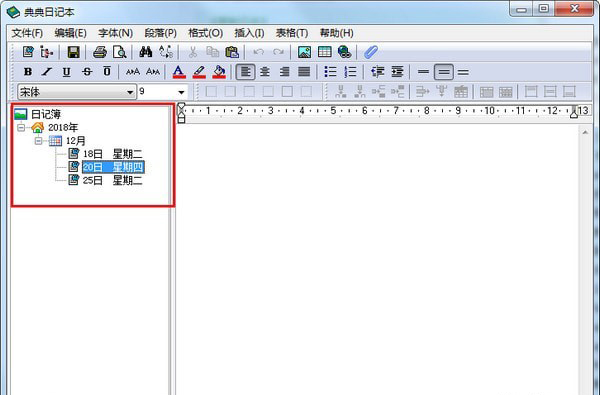Select align left
The width and height of the screenshot is (600, 395).
point(245,72)
